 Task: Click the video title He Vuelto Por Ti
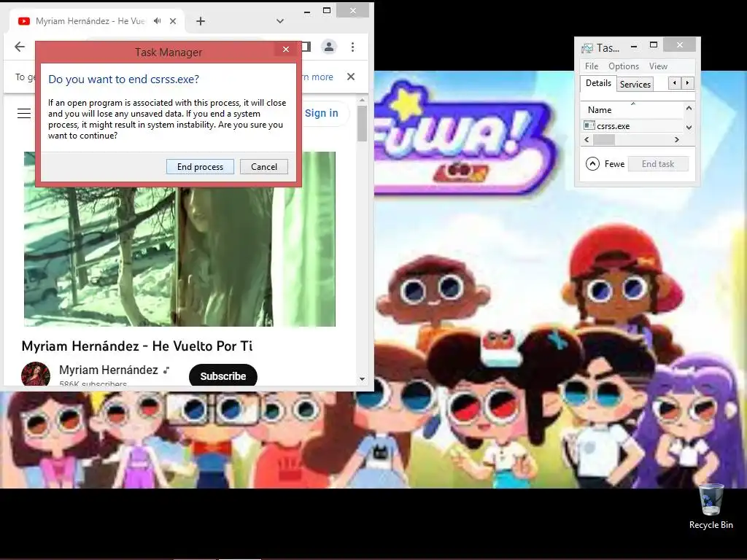[x=137, y=346]
